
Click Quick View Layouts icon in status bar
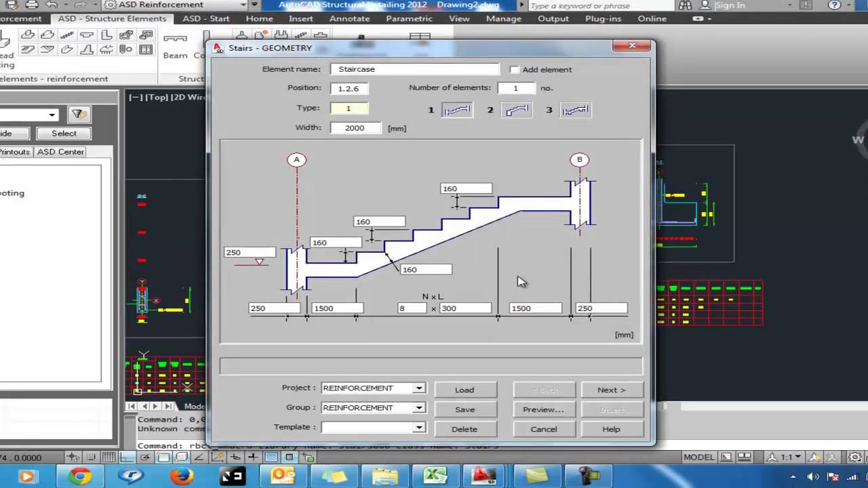726,457
